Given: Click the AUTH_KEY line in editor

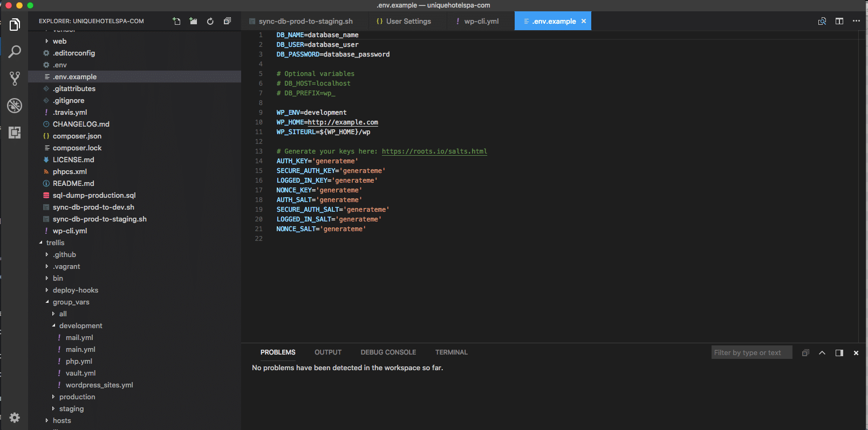Looking at the screenshot, I should click(x=317, y=161).
